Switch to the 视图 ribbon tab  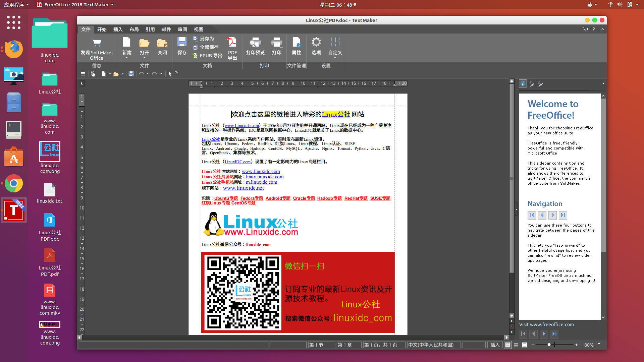pos(199,29)
